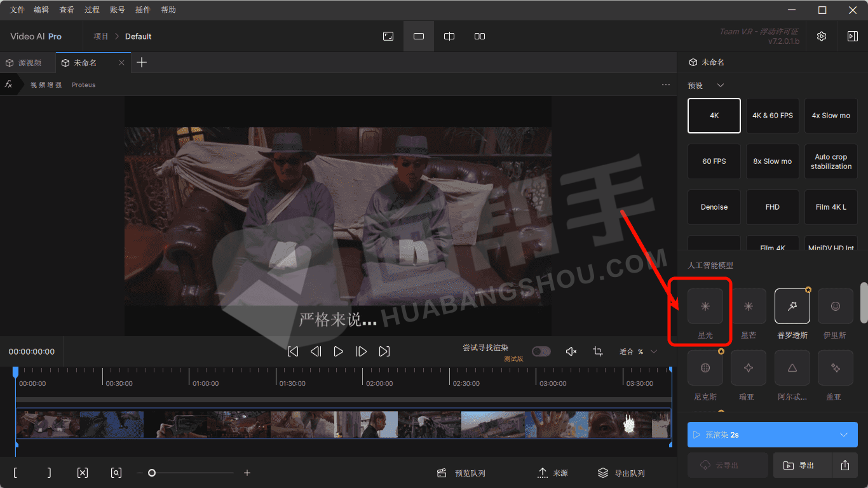Open the 文件 menu
The width and height of the screenshot is (868, 488).
tap(17, 10)
